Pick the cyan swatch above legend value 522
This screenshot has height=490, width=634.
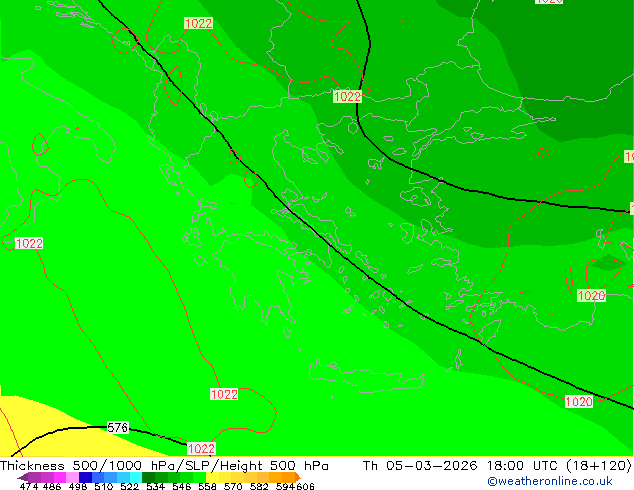click(136, 477)
